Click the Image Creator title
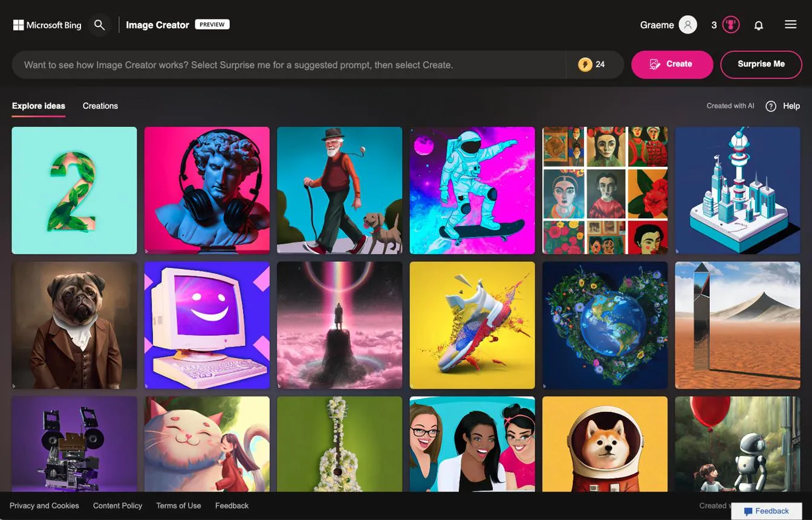This screenshot has width=812, height=520. 158,25
